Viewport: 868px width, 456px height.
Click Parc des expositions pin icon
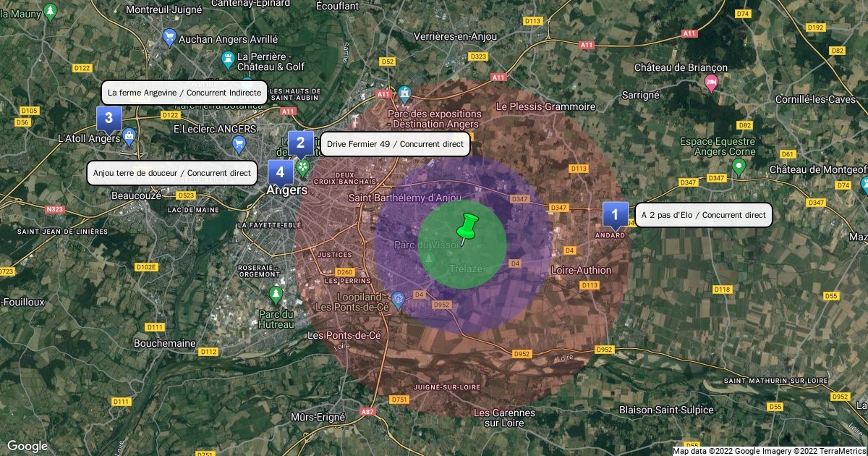404,96
